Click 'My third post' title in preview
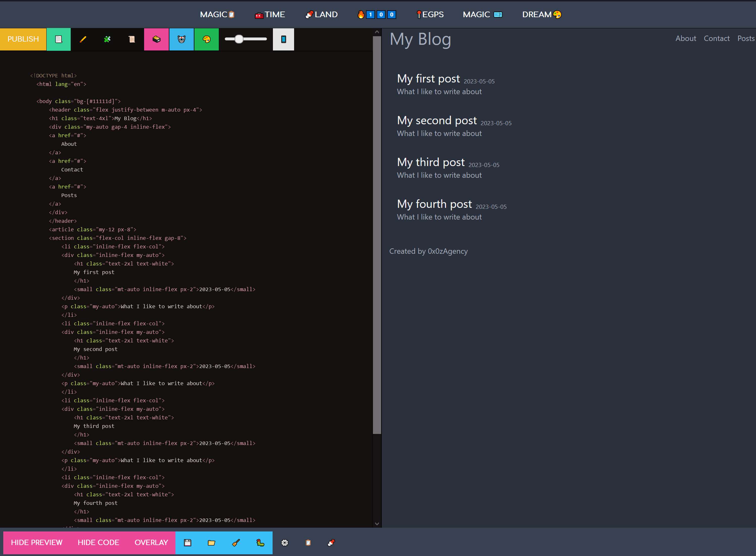 coord(431,162)
